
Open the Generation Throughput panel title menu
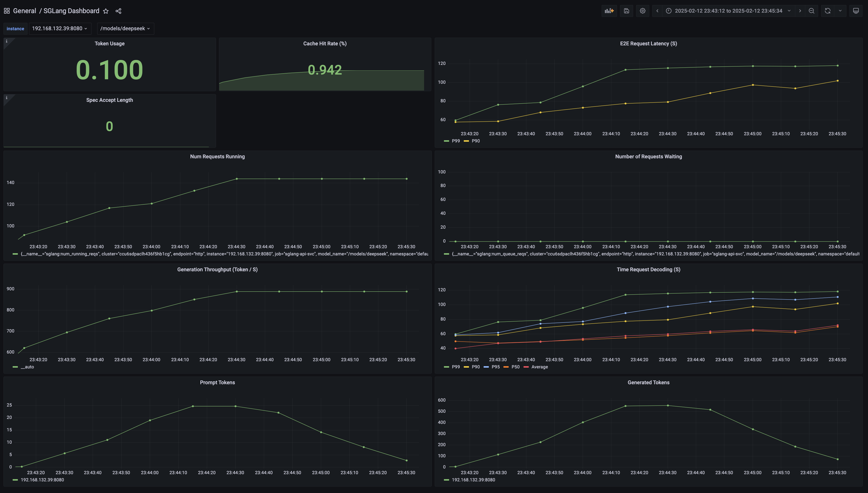tap(217, 270)
